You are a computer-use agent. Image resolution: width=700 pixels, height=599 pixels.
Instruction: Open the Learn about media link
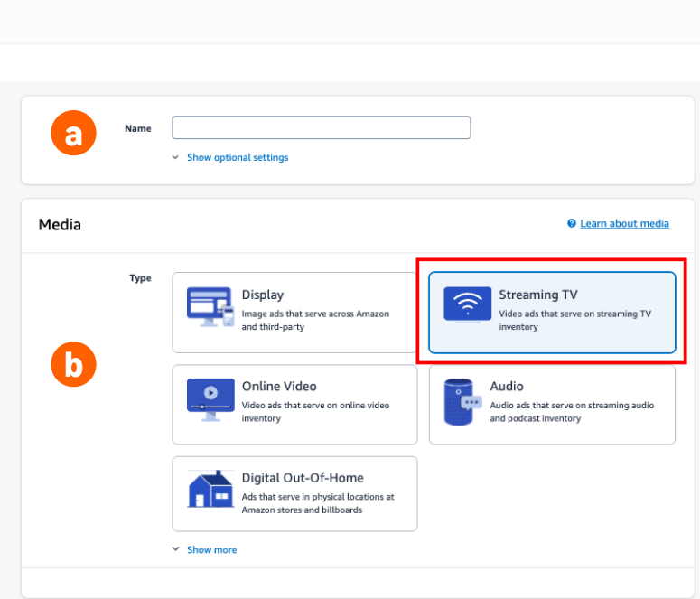624,223
